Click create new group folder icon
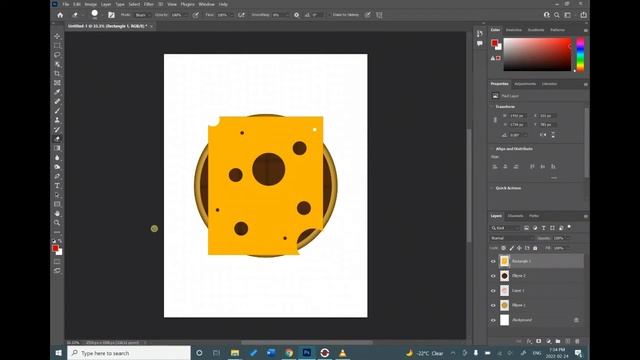 [558, 341]
